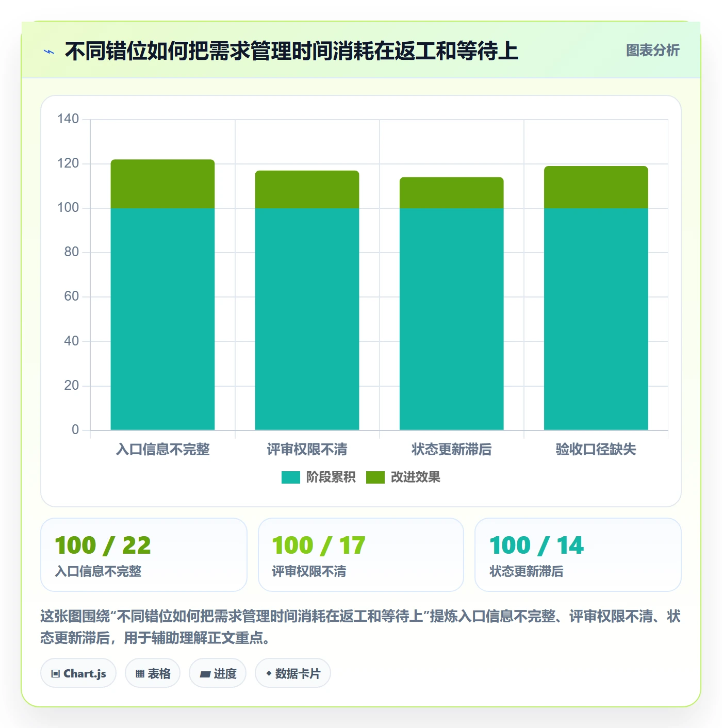The width and height of the screenshot is (722, 728).
Task: Click the 数据卡片 tag chip
Action: coord(293,673)
